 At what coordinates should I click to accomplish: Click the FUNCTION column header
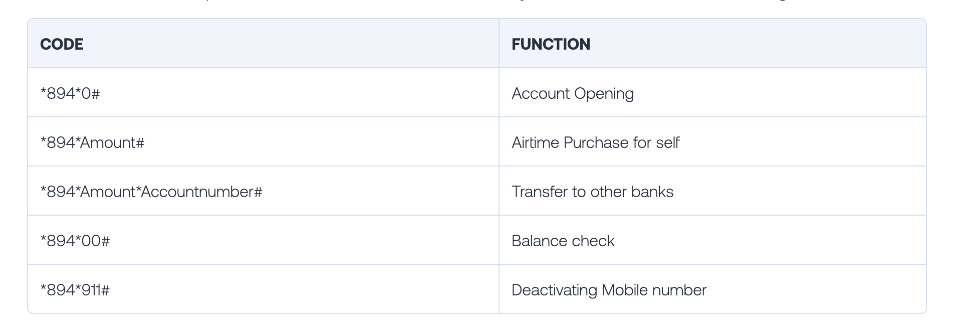[551, 44]
